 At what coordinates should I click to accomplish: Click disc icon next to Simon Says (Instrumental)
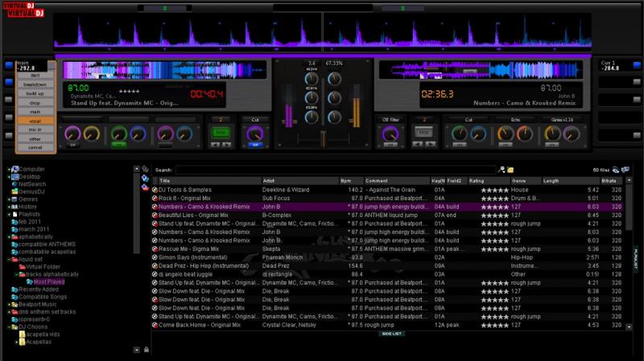tap(155, 257)
